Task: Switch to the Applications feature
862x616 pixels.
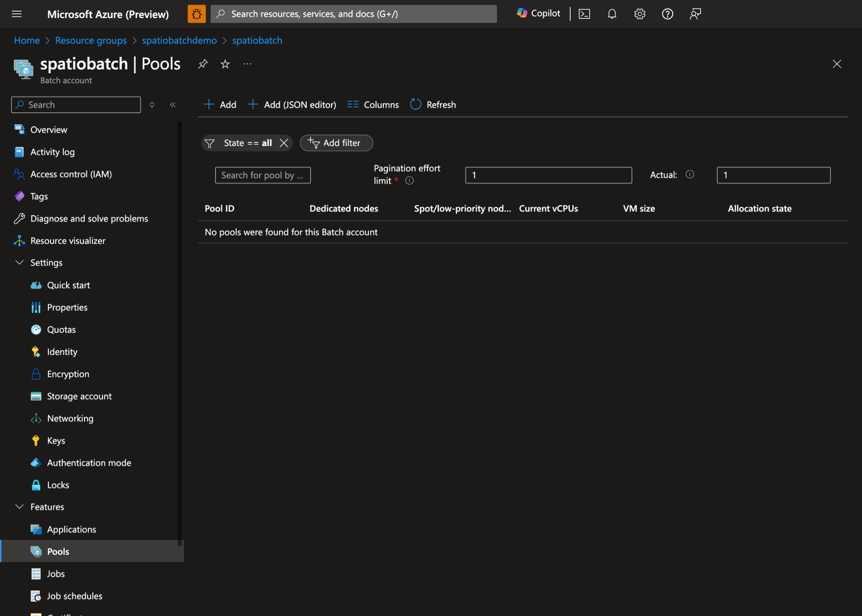Action: tap(71, 529)
